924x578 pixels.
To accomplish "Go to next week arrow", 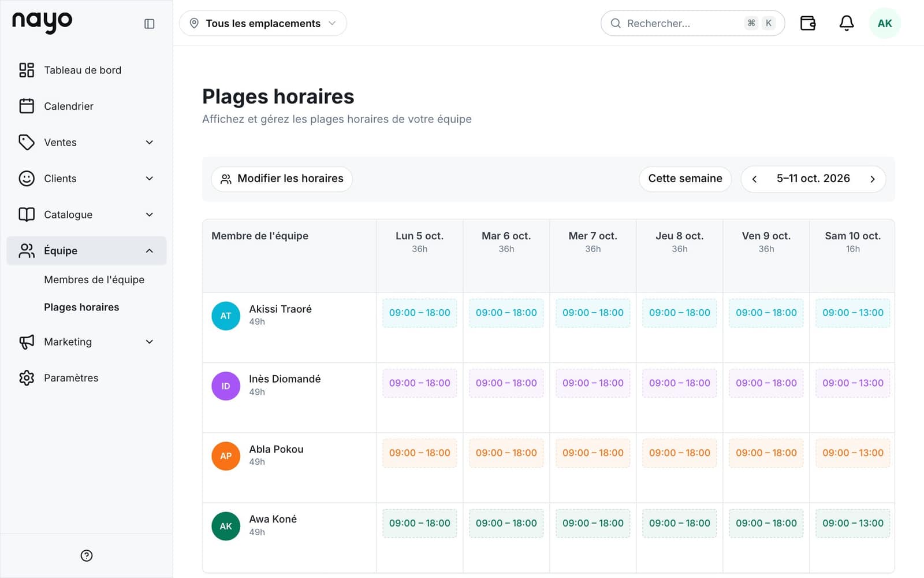I will (872, 179).
